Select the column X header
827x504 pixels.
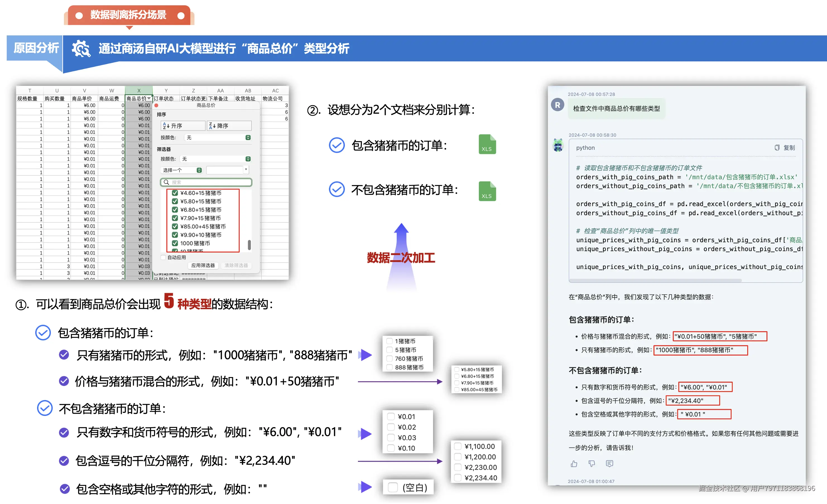click(139, 91)
